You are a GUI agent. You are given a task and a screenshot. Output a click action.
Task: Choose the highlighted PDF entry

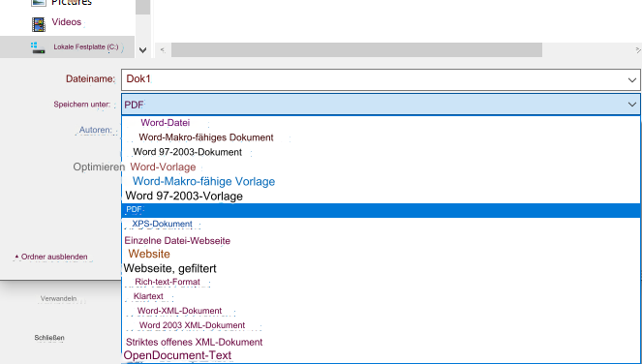(382, 210)
